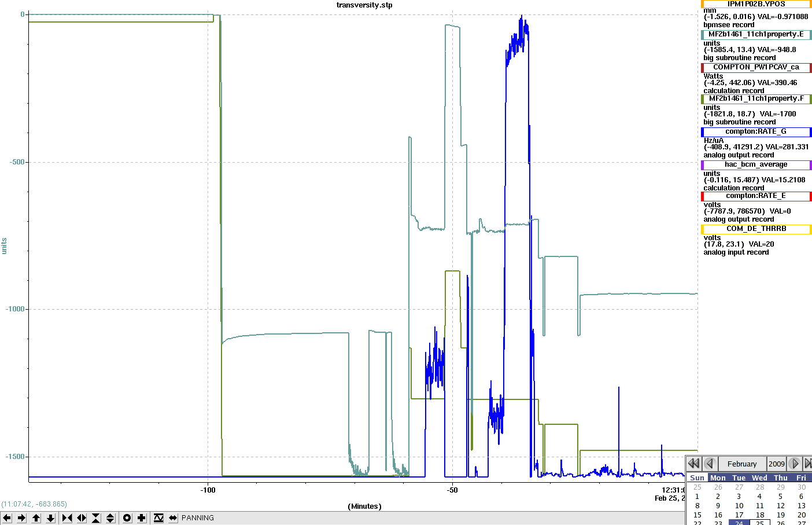Image resolution: width=812 pixels, height=525 pixels.
Task: Pick February 1 in the calendar
Action: (x=697, y=497)
